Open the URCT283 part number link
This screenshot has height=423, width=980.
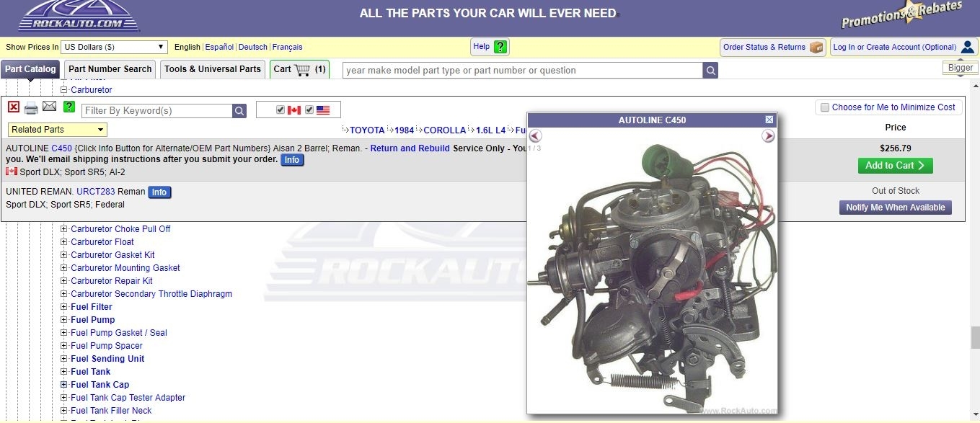[96, 192]
